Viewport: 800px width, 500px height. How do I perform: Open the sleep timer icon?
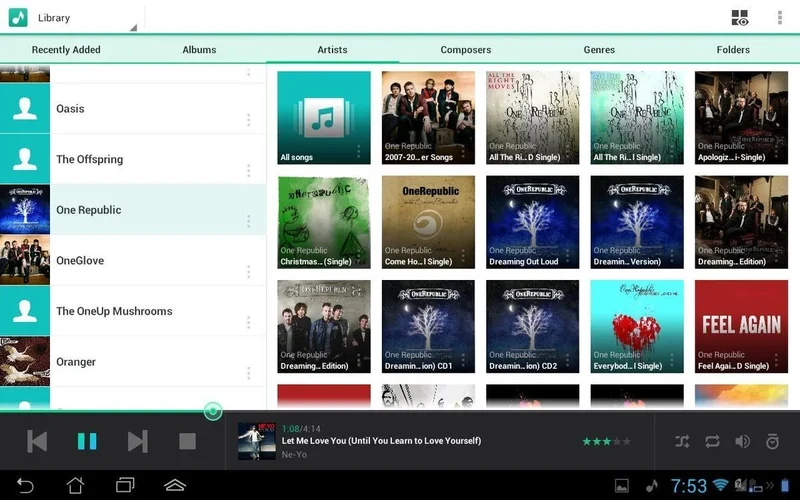pyautogui.click(x=772, y=441)
